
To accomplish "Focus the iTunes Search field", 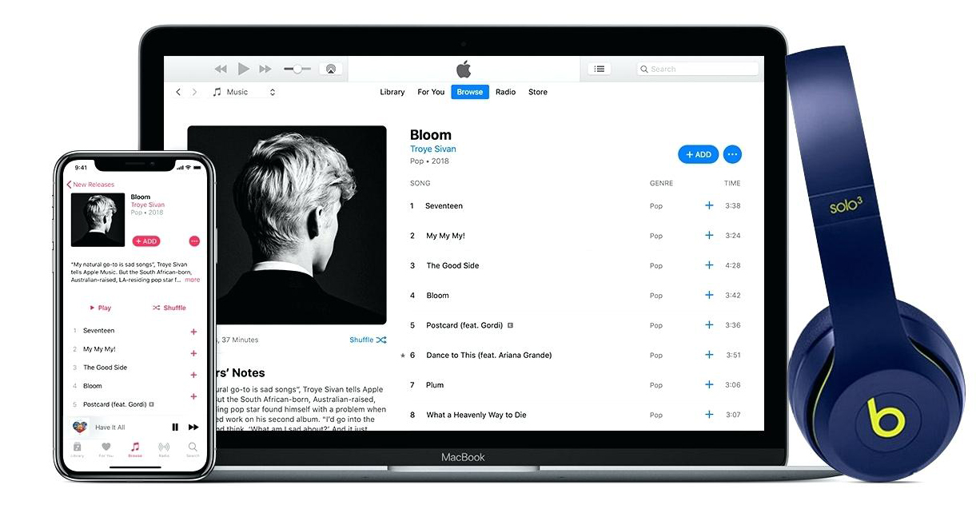I will tap(697, 70).
